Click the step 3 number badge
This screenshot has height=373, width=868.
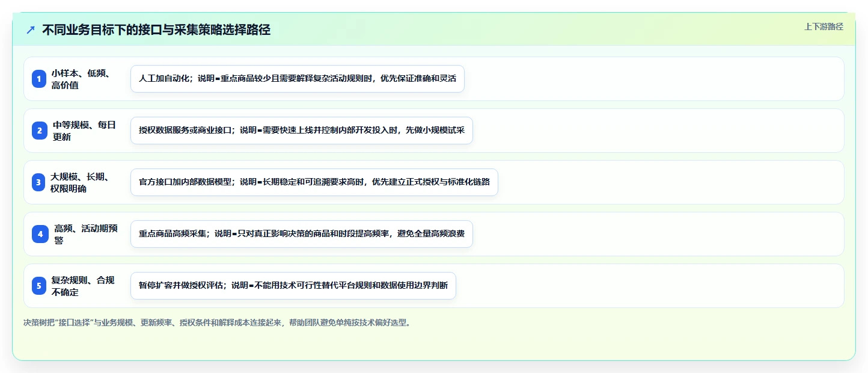39,182
